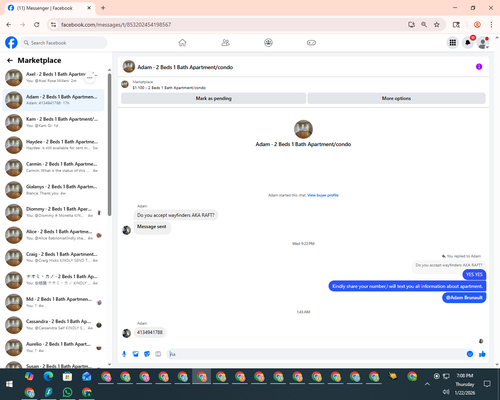
Task: Open Facebook notifications bell
Action: pos(468,43)
